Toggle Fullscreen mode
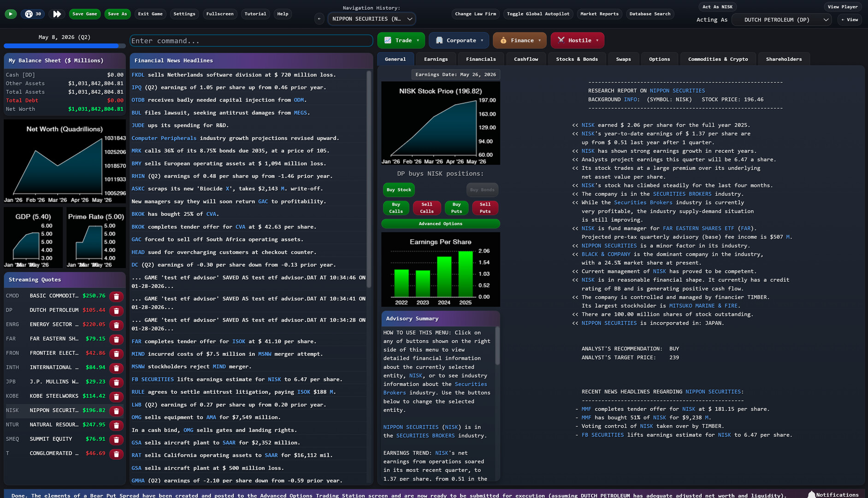This screenshot has width=868, height=498. pos(219,14)
